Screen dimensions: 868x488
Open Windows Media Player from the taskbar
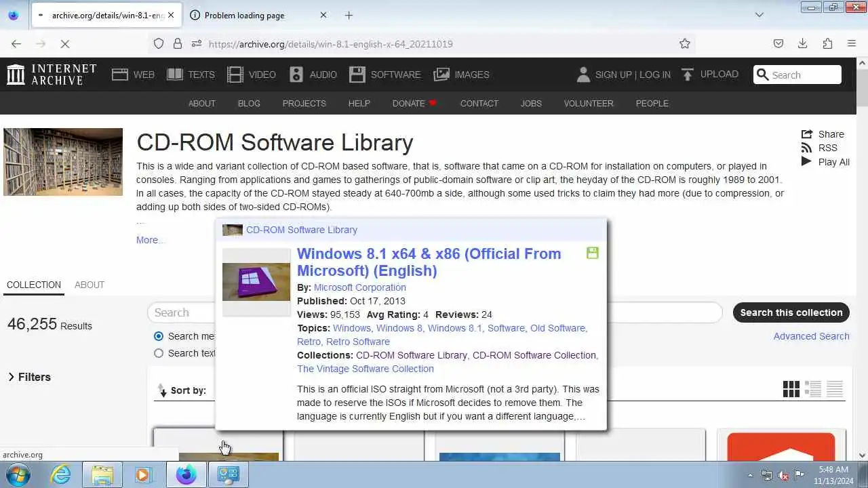coord(143,474)
